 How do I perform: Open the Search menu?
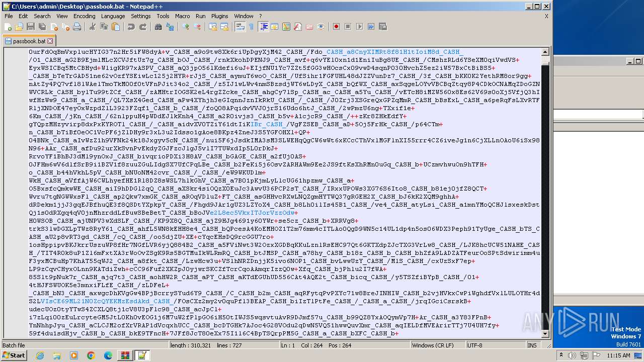coord(42,16)
